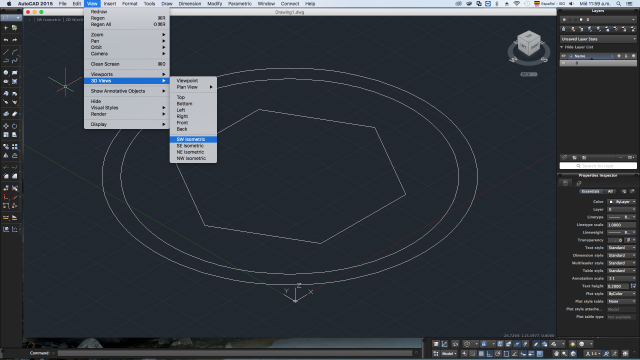Viewport: 640px width, 360px height.
Task: Select the Linear Dimension tool in the palette
Action: click(x=6, y=218)
